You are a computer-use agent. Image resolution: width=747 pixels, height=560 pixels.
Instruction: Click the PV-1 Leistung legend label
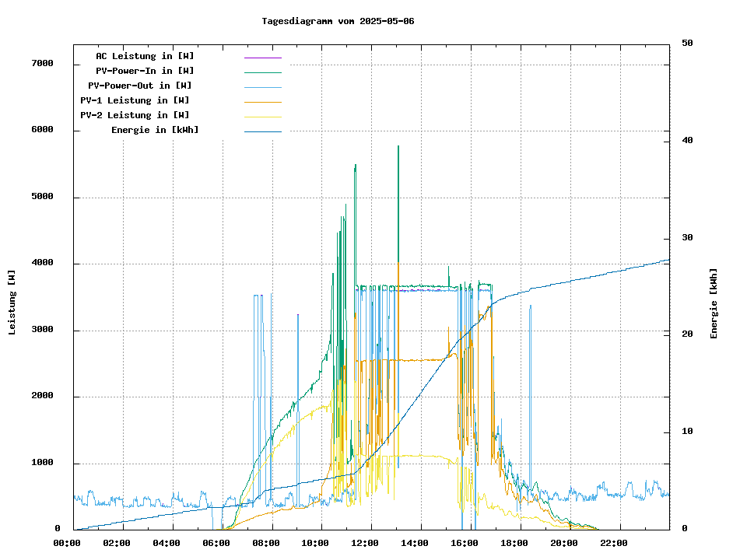pos(135,100)
